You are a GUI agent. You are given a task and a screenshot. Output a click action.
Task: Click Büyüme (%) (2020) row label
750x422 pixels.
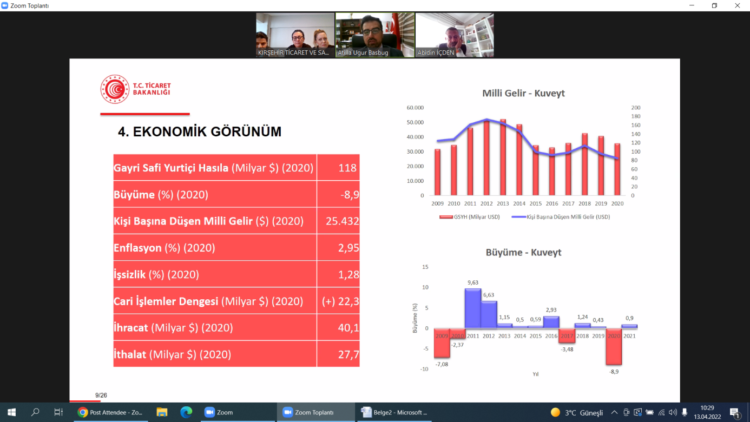tap(161, 195)
